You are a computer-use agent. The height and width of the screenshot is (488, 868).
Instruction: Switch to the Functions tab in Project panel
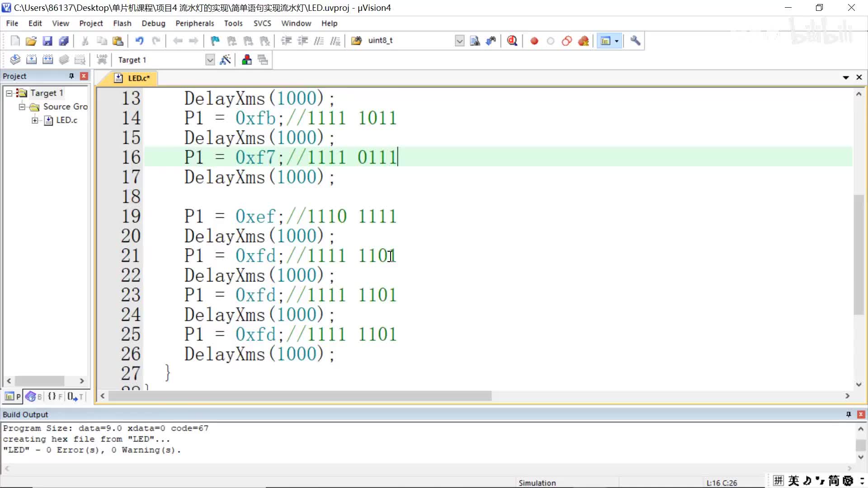coord(55,396)
